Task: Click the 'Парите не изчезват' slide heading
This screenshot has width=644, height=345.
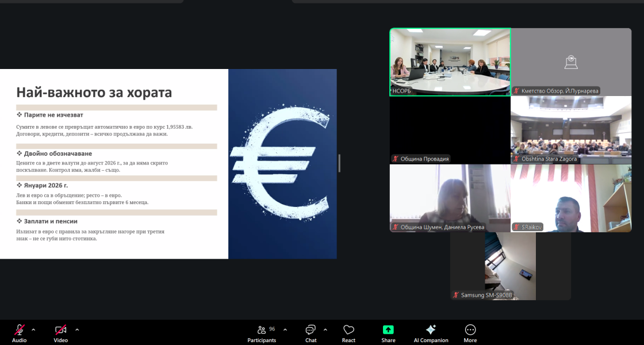Action: 53,115
